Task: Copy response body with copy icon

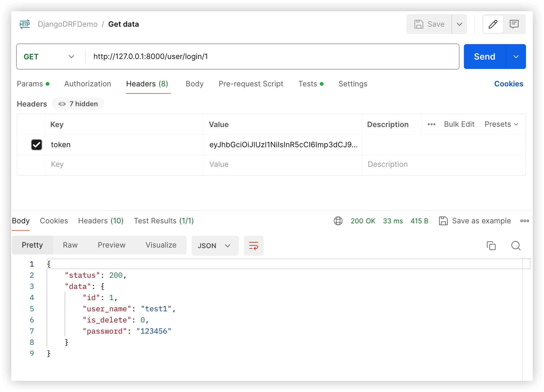Action: [x=491, y=246]
